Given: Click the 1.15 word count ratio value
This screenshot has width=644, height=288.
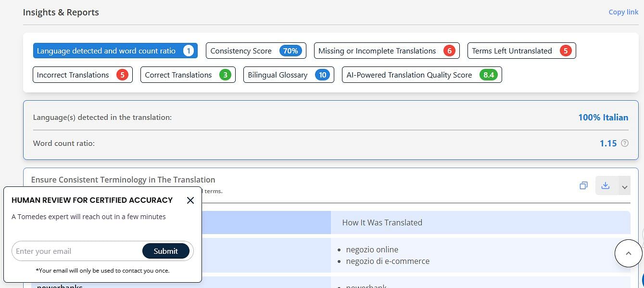Looking at the screenshot, I should pyautogui.click(x=608, y=143).
